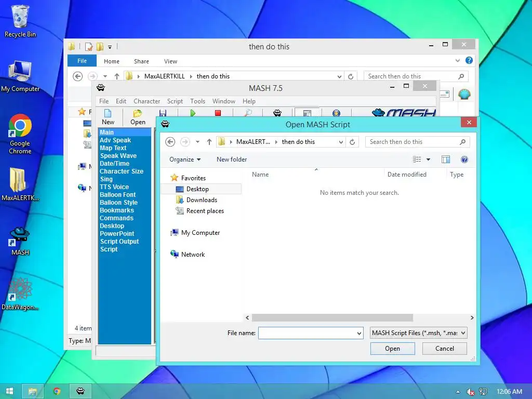The image size is (532, 399).
Task: Click the Open button in the dialog
Action: (x=393, y=349)
